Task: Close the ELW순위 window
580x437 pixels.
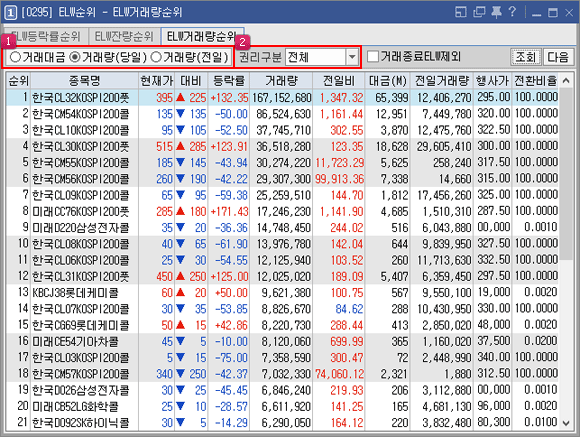Action: [569, 13]
